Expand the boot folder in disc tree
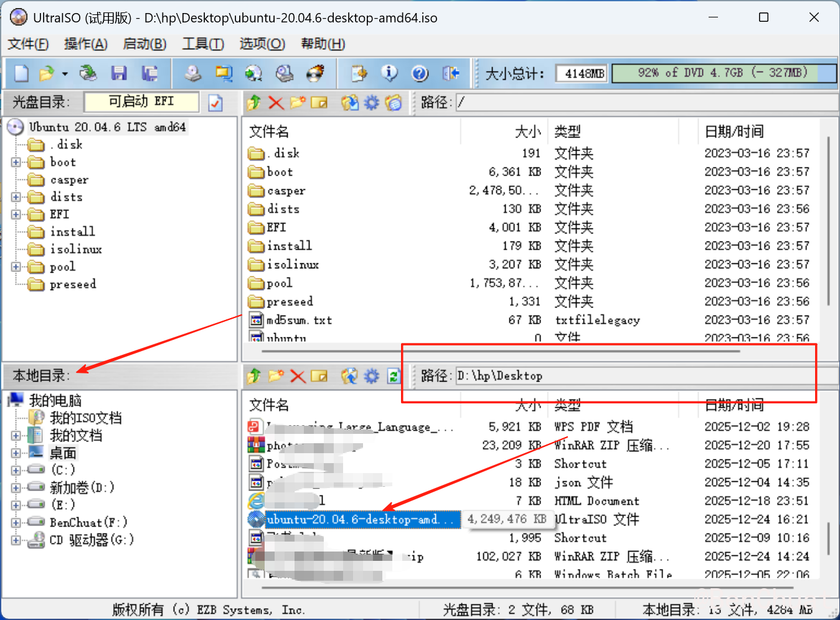Screen dimensions: 840x620 coord(16,162)
